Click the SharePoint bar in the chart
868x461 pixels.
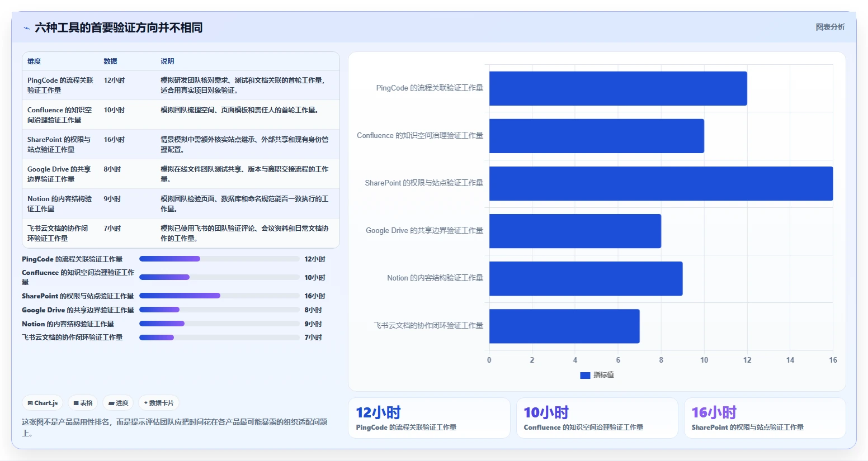click(x=661, y=183)
